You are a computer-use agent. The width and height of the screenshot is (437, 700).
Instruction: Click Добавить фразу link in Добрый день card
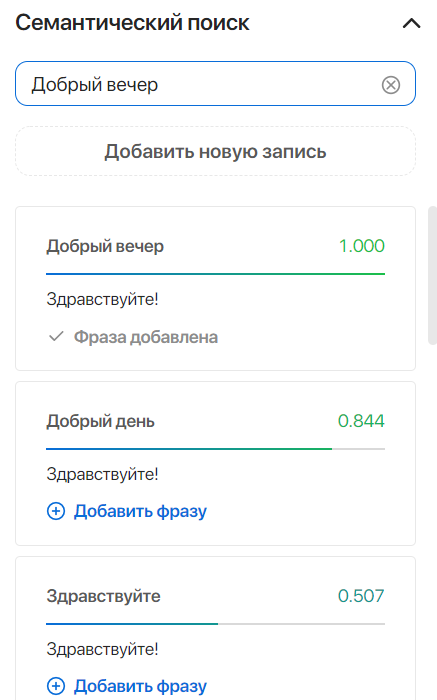point(140,511)
